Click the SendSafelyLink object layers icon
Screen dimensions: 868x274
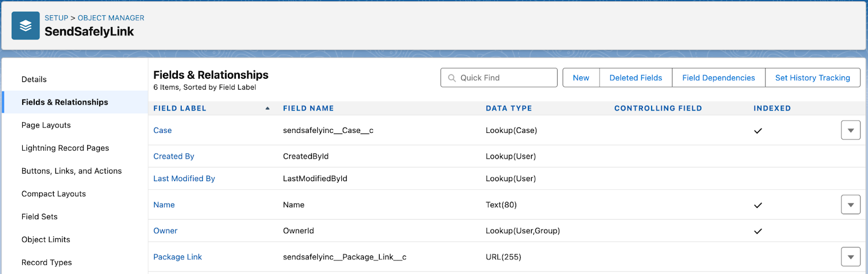pos(25,26)
